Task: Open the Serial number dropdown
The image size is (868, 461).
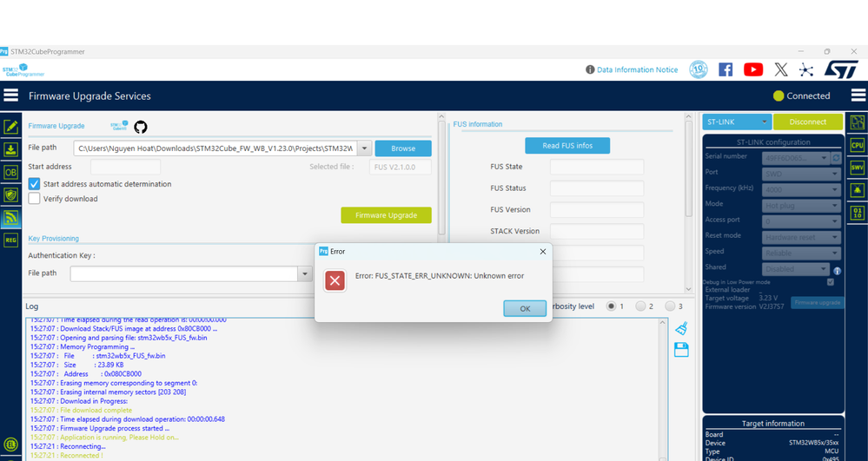Action: (x=796, y=158)
